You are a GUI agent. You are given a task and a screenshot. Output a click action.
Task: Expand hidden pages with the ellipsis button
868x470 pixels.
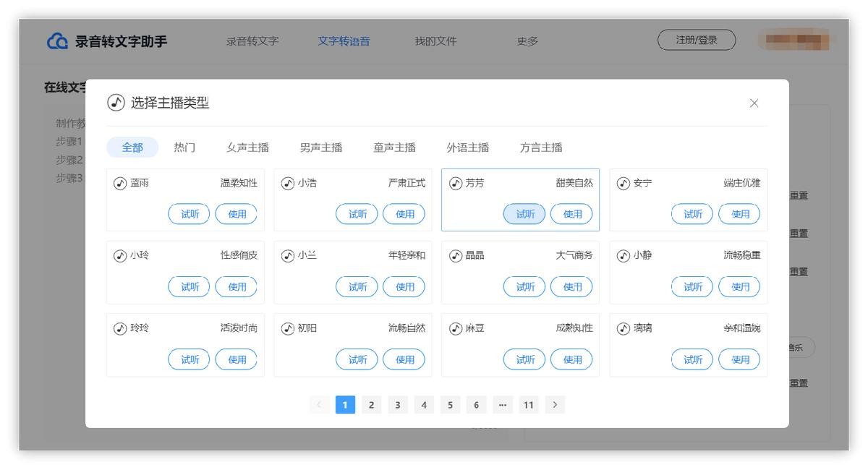pyautogui.click(x=502, y=405)
